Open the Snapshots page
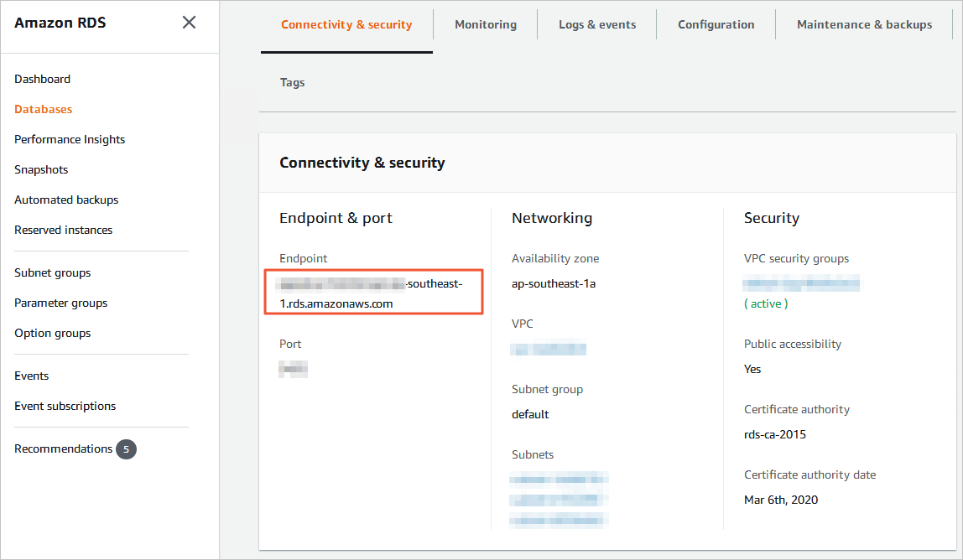The height and width of the screenshot is (560, 963). point(41,169)
